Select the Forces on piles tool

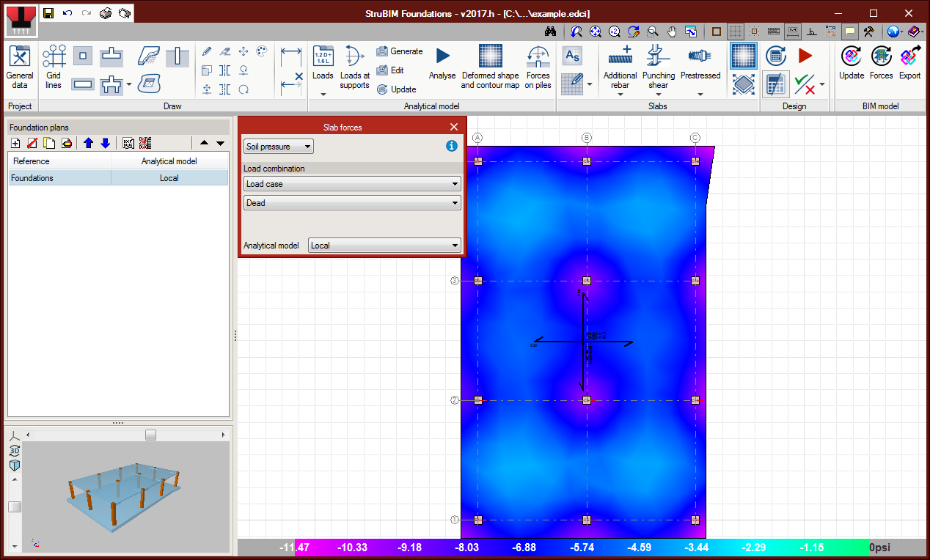click(538, 67)
